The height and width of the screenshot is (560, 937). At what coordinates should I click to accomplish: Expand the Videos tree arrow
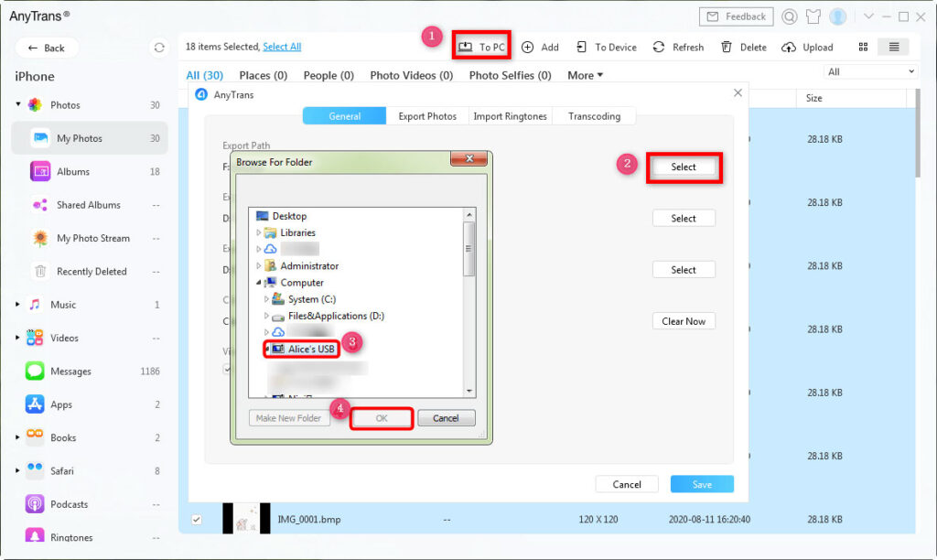pos(17,338)
